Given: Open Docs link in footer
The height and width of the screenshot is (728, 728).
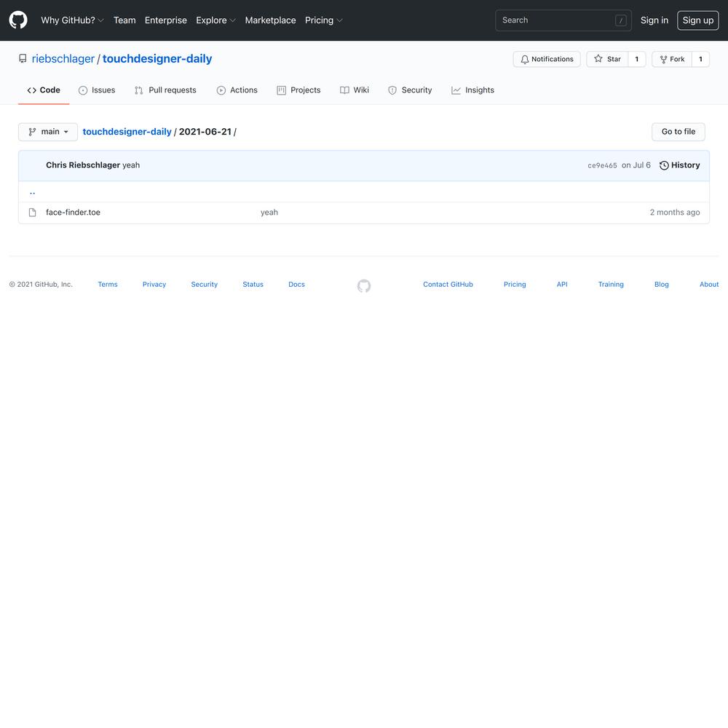Looking at the screenshot, I should [x=297, y=285].
